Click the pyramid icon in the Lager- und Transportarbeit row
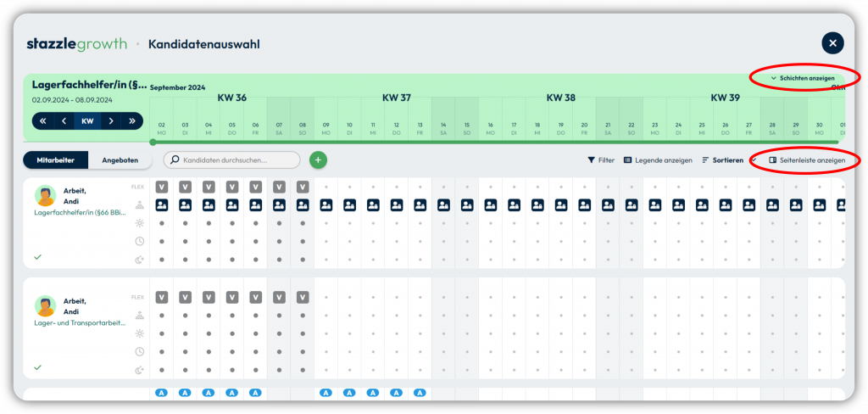868x414 pixels. pos(140,316)
